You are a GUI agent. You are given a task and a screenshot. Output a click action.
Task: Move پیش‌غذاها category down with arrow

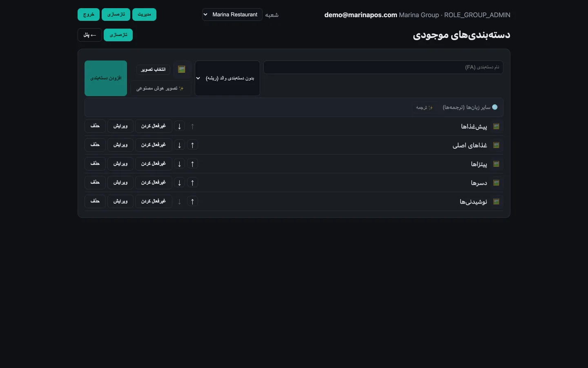[179, 126]
